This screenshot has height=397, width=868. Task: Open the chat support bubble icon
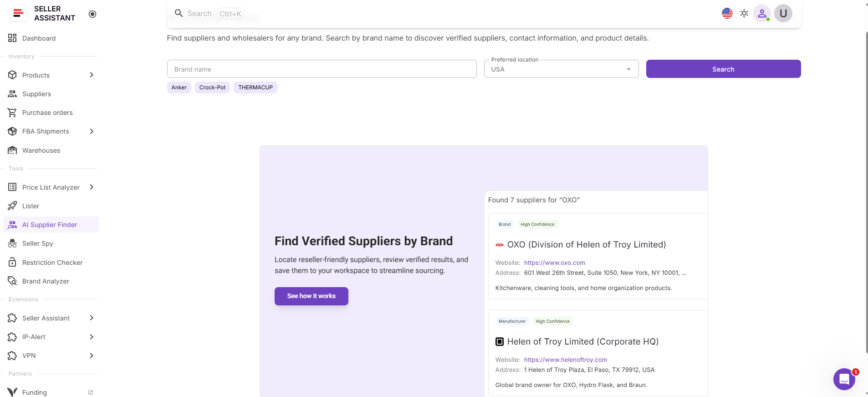[x=844, y=379]
